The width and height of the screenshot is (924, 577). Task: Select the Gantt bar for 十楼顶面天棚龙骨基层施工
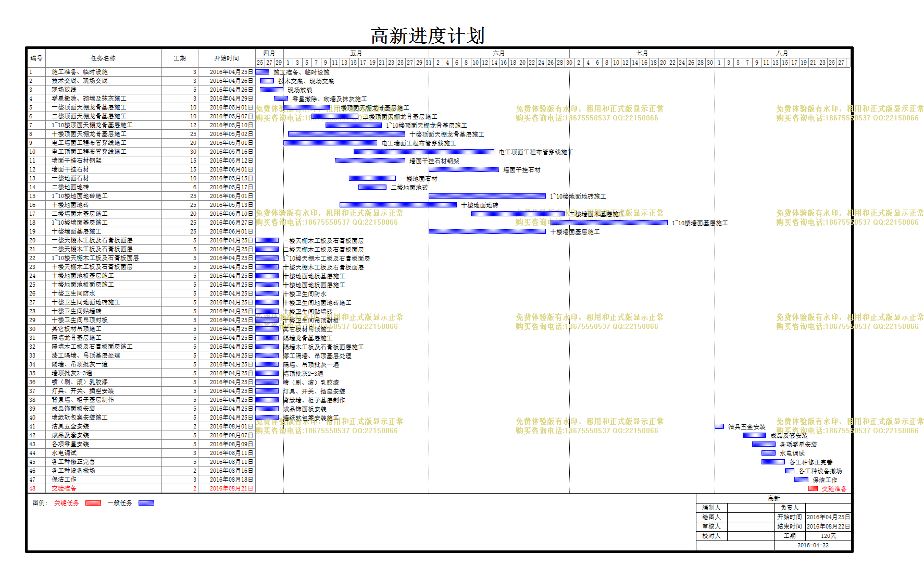pos(346,134)
